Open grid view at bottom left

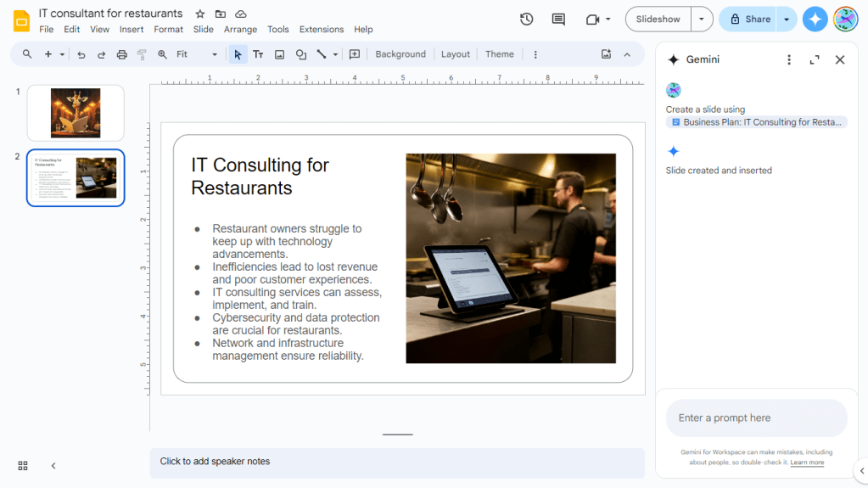coord(23,465)
